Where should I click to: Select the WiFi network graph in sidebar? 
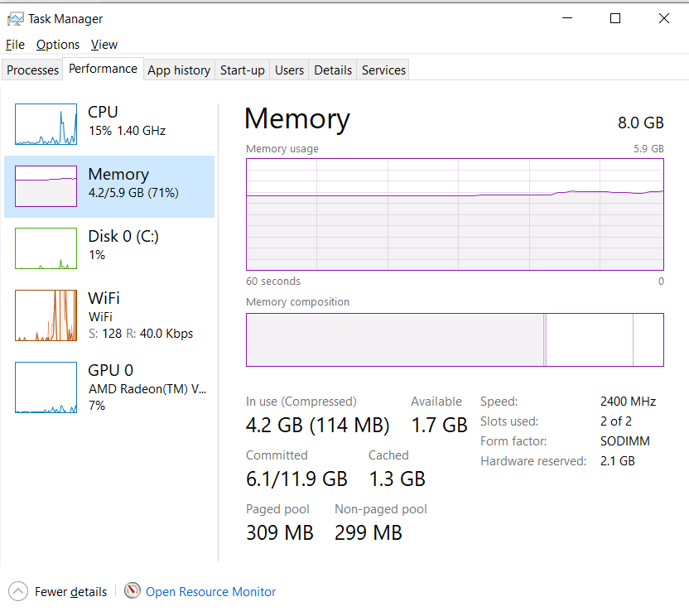click(x=46, y=315)
